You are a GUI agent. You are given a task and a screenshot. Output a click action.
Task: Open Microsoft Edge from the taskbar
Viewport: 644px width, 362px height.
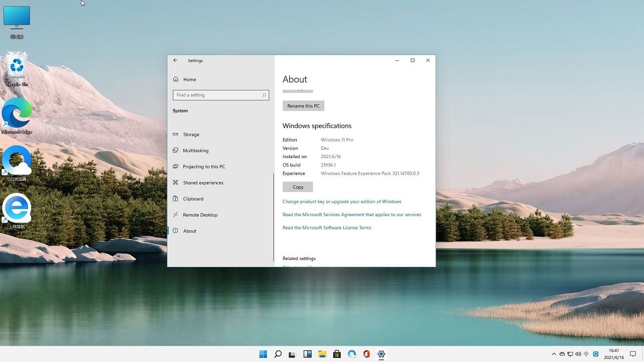tap(351, 354)
